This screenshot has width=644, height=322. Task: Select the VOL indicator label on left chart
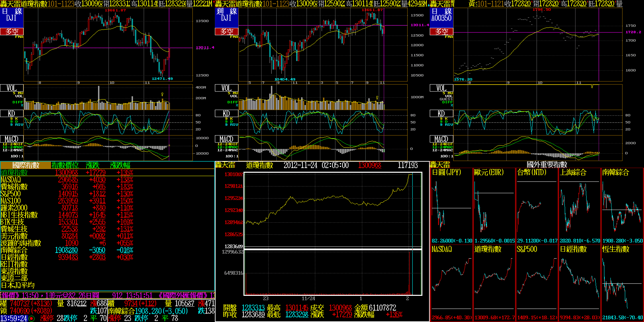(12, 88)
